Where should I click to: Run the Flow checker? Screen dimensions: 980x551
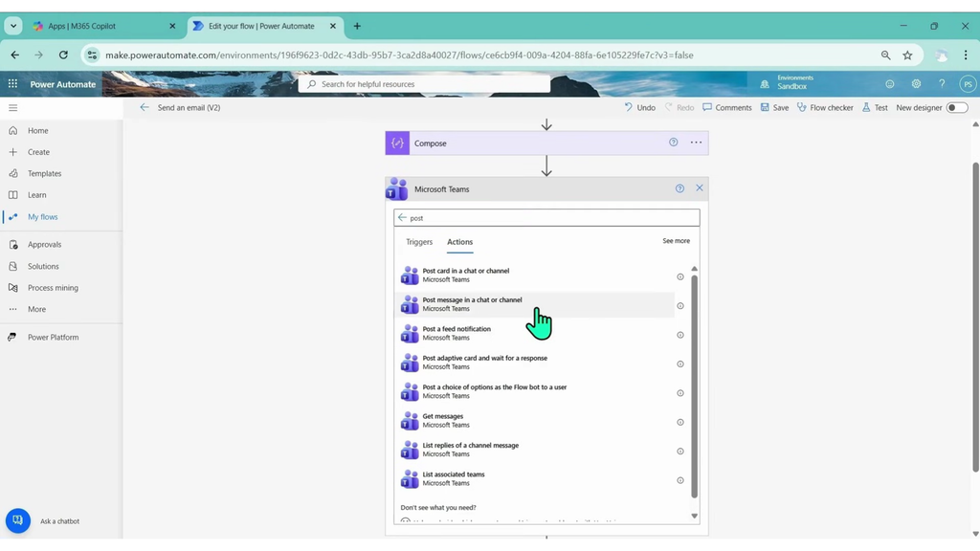click(x=825, y=107)
